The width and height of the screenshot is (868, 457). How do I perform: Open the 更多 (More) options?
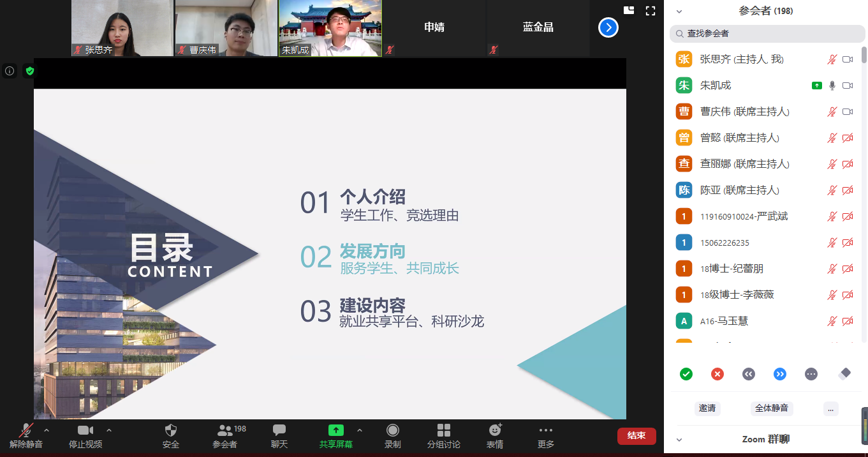(x=545, y=435)
